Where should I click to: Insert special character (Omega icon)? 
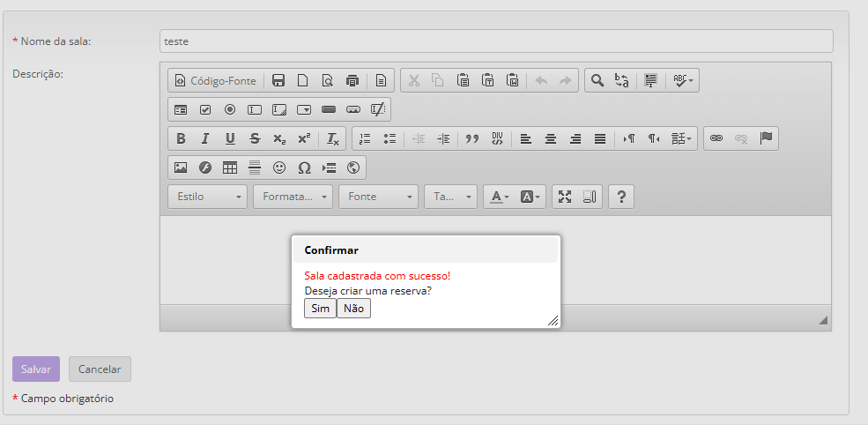pos(304,168)
